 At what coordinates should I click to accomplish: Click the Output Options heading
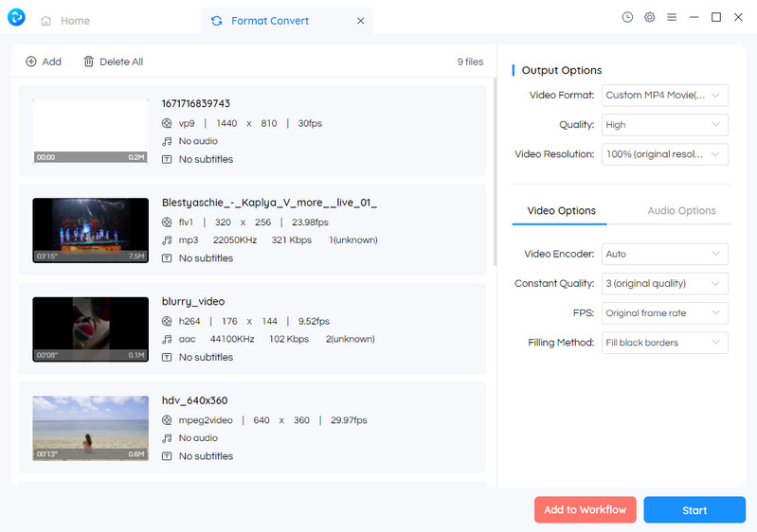(562, 70)
